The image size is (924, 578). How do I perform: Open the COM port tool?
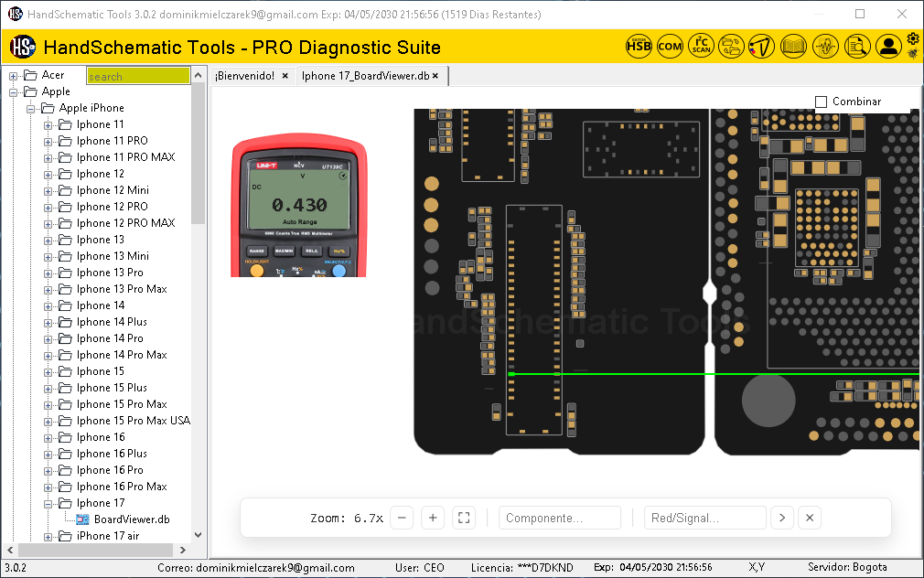pyautogui.click(x=670, y=46)
